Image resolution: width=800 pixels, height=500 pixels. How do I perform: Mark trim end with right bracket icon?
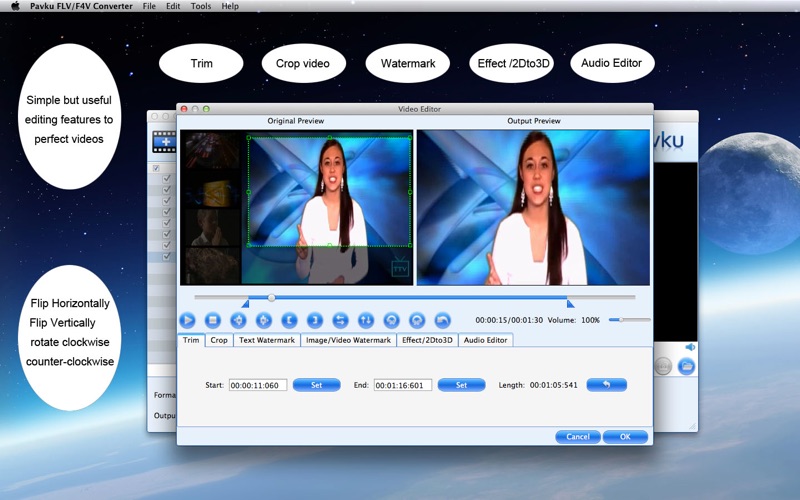point(315,320)
